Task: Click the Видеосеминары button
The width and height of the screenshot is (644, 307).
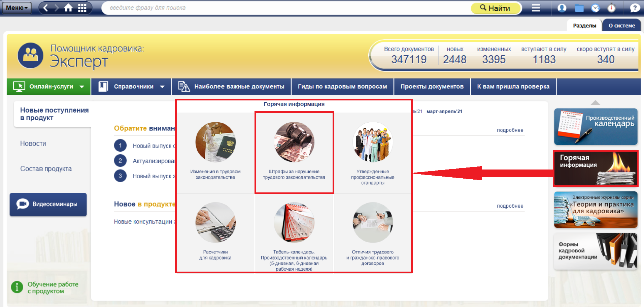Action: (x=48, y=204)
